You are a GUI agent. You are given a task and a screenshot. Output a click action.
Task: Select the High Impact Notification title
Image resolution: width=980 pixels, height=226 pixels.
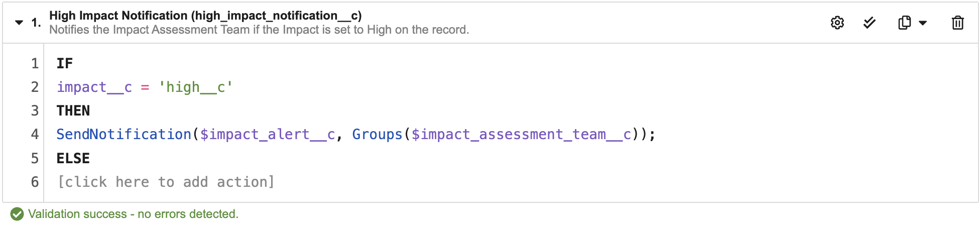205,16
